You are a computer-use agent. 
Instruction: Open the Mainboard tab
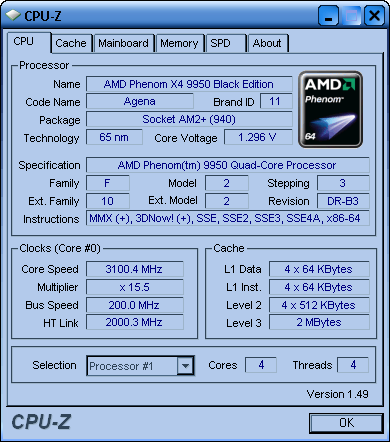click(124, 43)
